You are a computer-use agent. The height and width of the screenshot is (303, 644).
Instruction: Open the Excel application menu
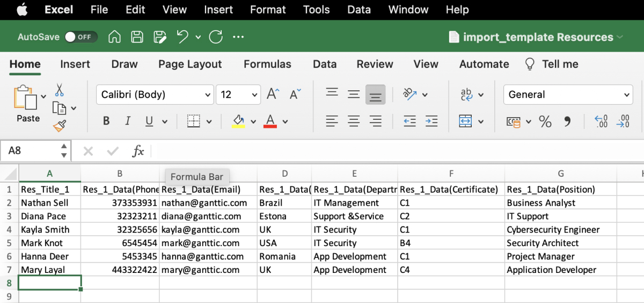(x=59, y=10)
